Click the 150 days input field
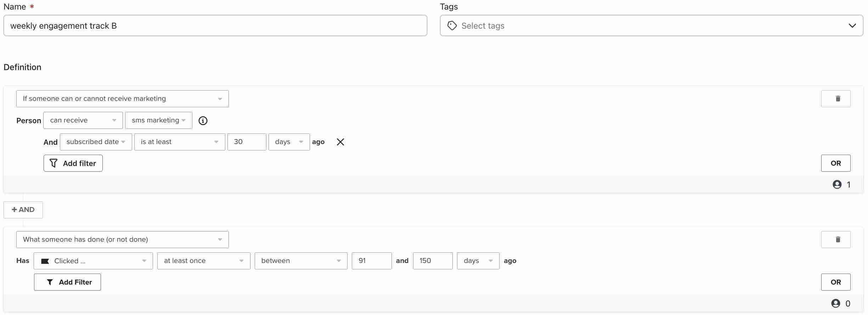 coord(432,261)
